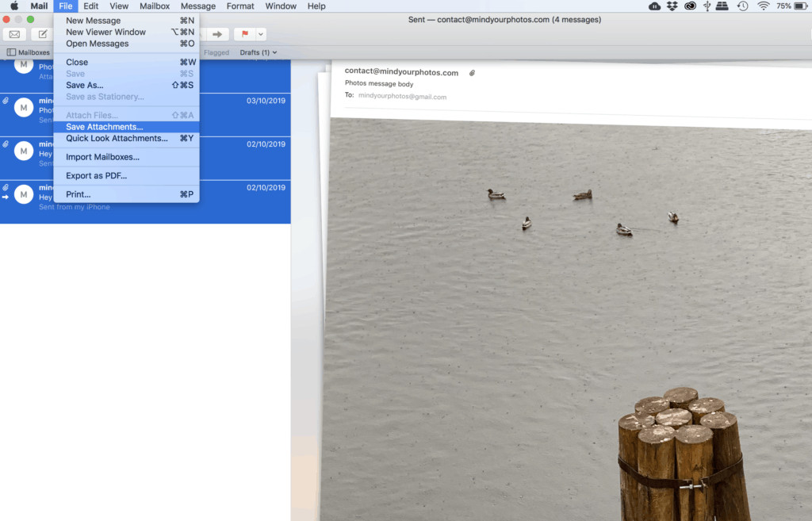Click recipient mindyourphotos@gmail.com
Viewport: 812px width, 521px height.
pos(402,96)
